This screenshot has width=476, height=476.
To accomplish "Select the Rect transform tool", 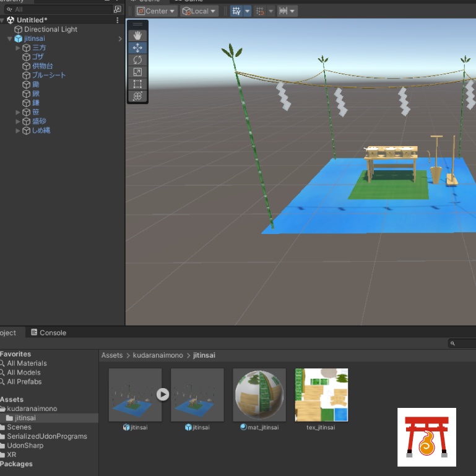I will point(137,84).
